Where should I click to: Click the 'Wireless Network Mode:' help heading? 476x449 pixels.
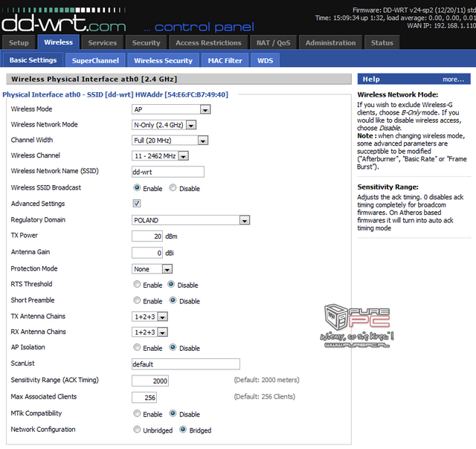tap(398, 94)
